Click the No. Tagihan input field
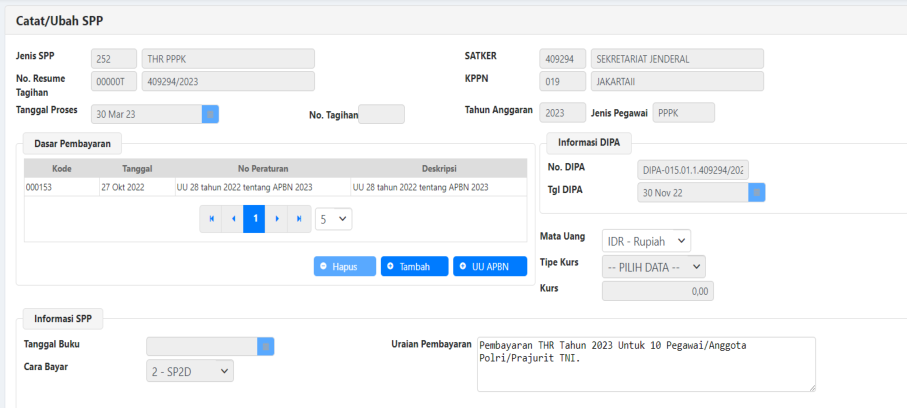Viewport: 907px width, 408px height. coord(381,115)
